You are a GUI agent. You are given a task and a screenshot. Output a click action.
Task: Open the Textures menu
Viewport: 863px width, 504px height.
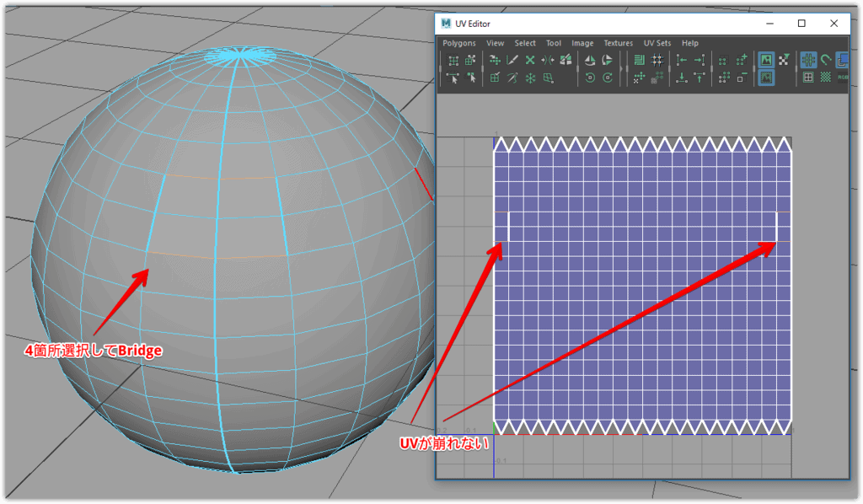tap(618, 43)
